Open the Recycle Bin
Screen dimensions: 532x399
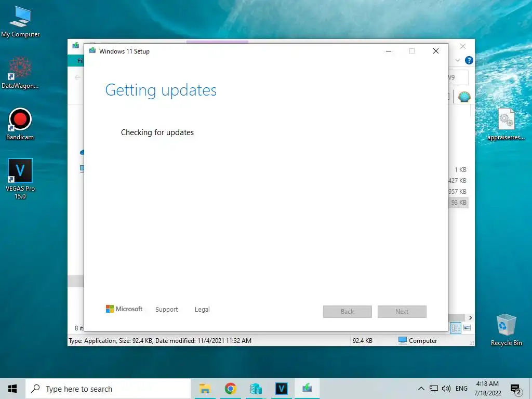(x=506, y=330)
